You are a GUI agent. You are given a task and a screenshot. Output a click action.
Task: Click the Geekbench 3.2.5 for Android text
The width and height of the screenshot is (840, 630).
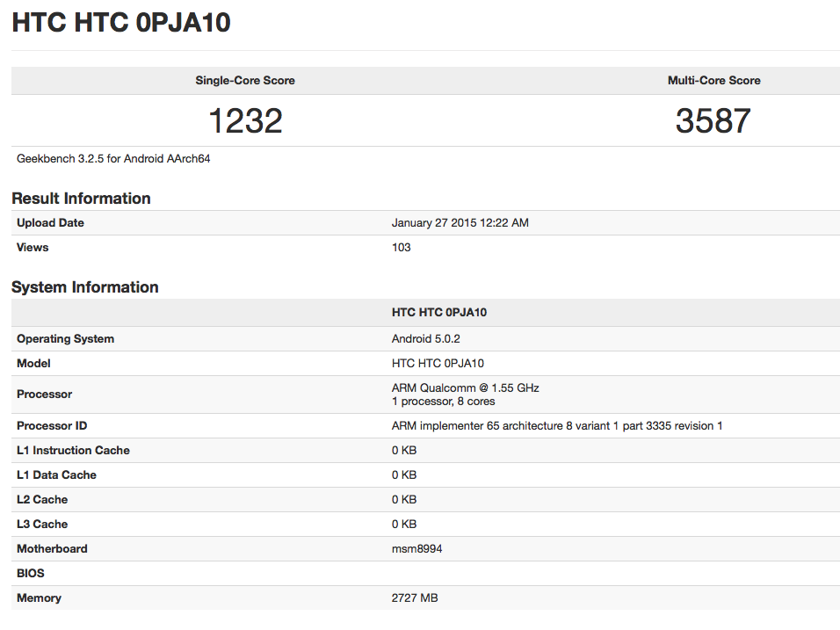point(113,159)
